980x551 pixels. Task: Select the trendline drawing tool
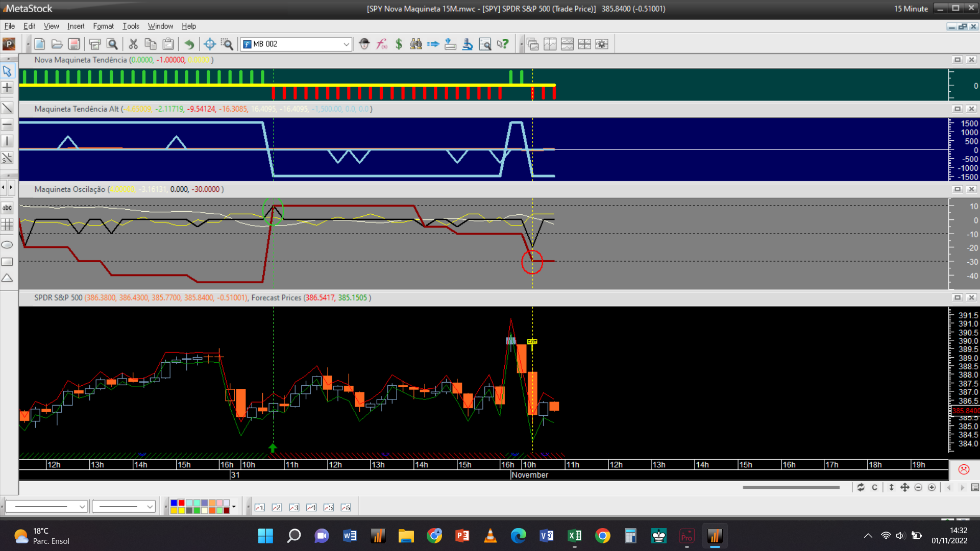click(x=7, y=108)
